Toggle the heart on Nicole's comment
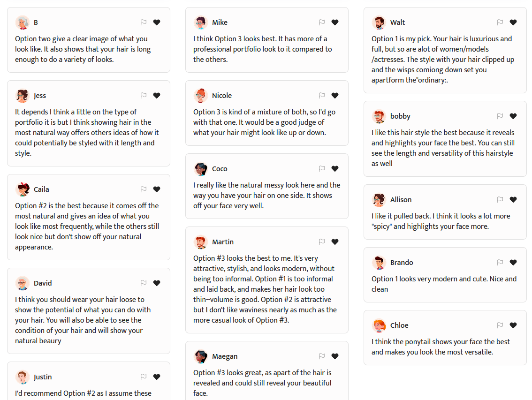 pos(335,96)
